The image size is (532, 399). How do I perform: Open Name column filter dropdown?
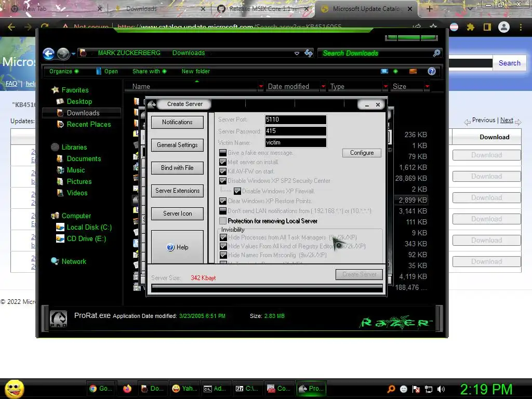(x=261, y=87)
